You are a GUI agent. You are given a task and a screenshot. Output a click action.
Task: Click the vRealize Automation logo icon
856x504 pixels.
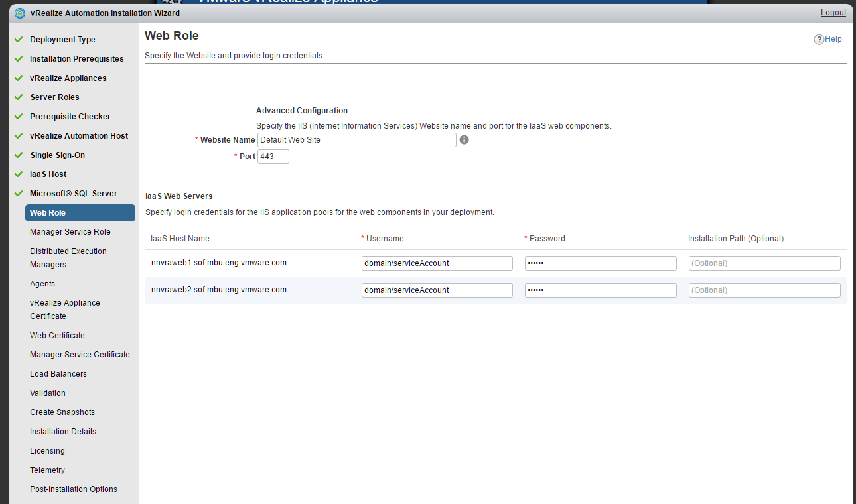[x=20, y=13]
